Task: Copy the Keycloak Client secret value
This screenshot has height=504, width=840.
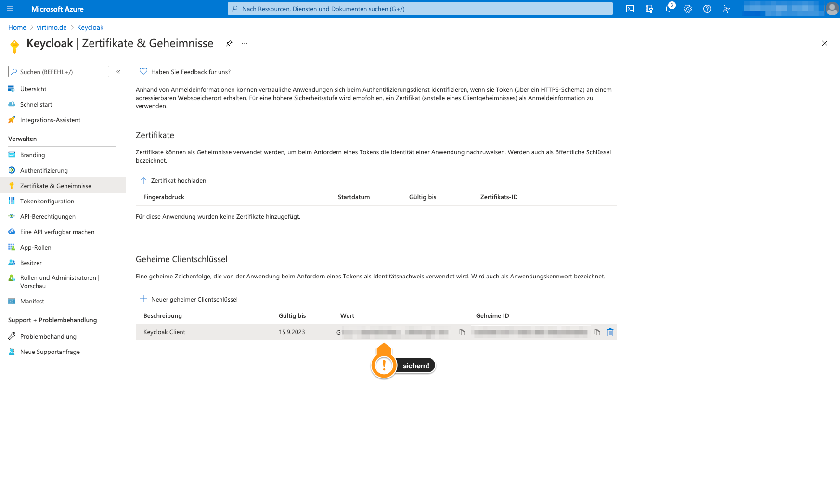Action: [x=462, y=332]
